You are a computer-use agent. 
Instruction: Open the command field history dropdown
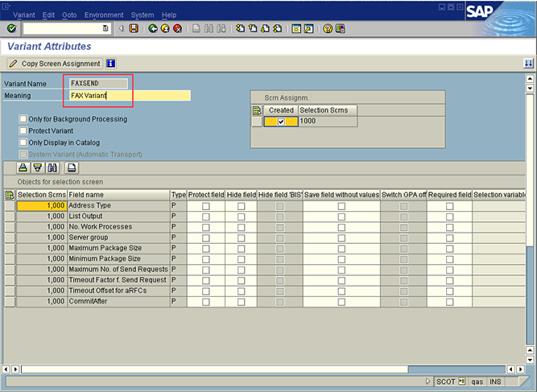click(105, 28)
